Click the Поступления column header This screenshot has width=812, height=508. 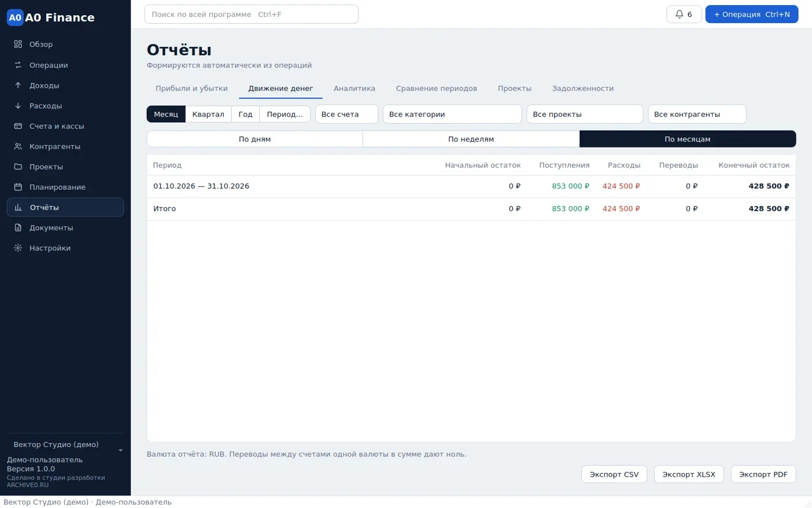(564, 165)
